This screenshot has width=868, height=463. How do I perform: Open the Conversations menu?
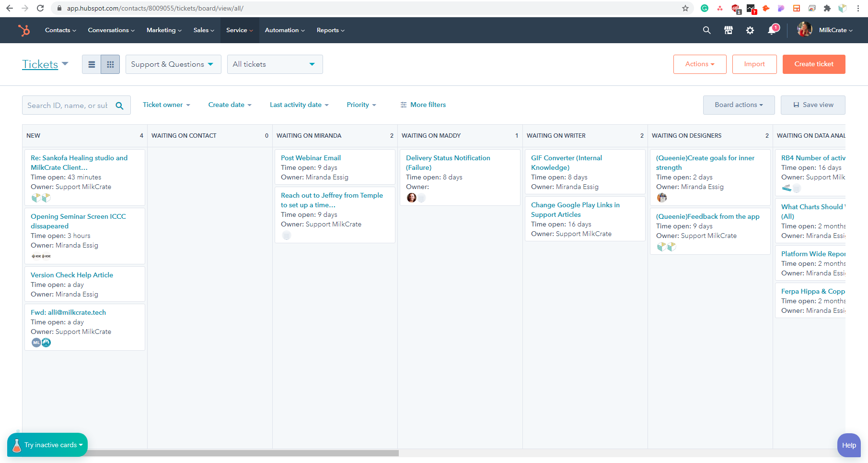tap(111, 30)
